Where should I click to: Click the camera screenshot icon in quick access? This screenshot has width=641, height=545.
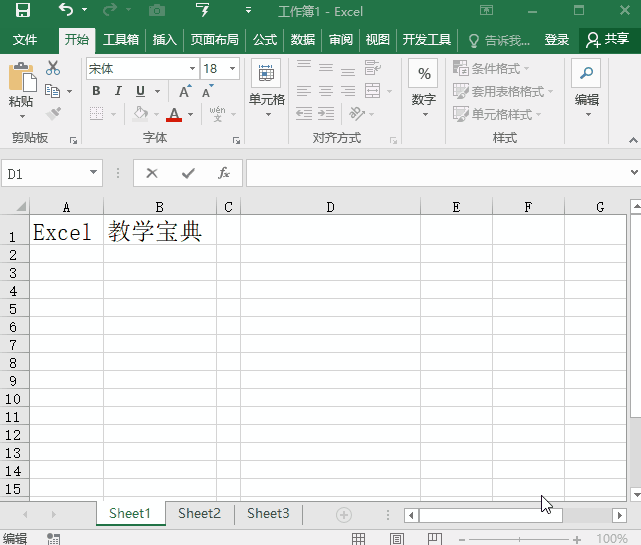pos(157,10)
